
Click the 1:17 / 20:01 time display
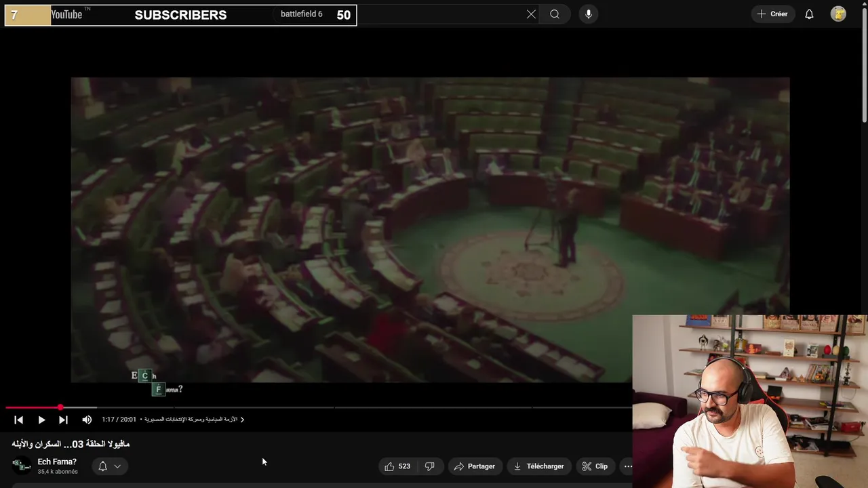119,420
